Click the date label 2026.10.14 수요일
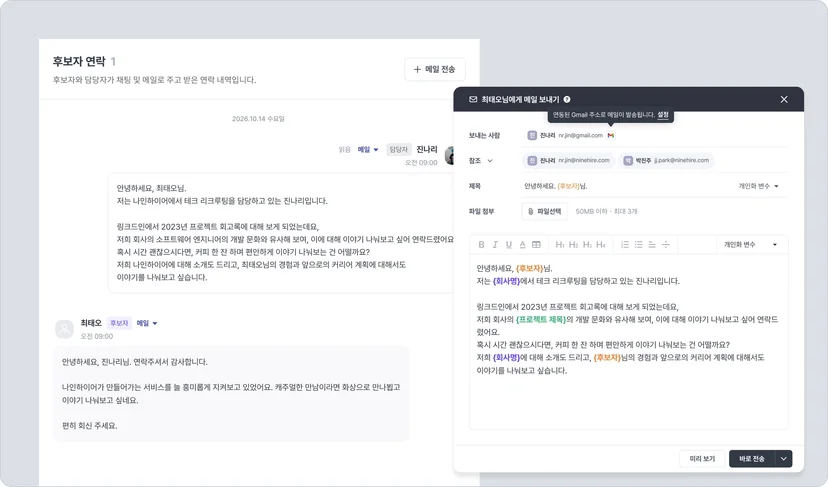 [258, 119]
